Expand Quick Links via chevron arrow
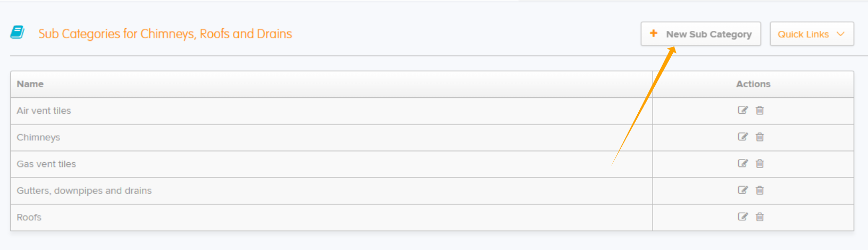Viewport: 868px width, 250px height. [x=840, y=34]
